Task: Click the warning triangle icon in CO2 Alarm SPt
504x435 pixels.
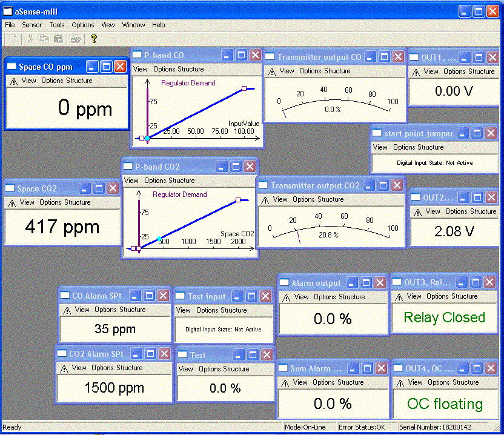Action: pos(64,368)
